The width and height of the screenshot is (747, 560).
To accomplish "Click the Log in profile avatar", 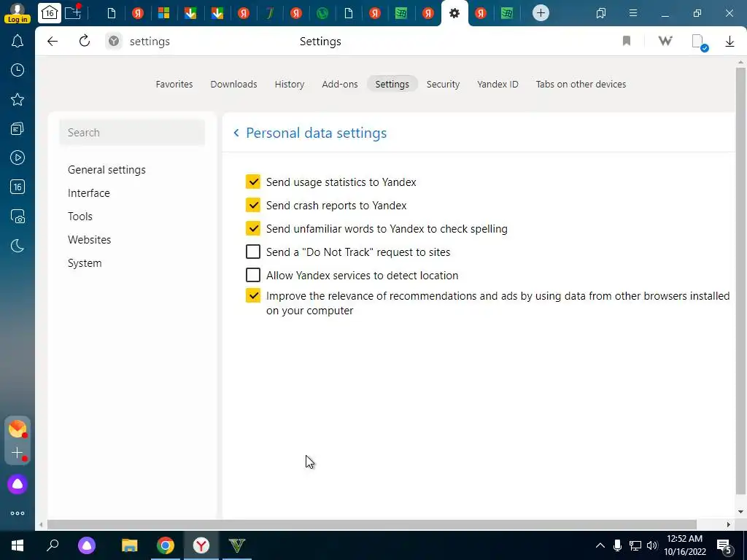I will point(18,12).
